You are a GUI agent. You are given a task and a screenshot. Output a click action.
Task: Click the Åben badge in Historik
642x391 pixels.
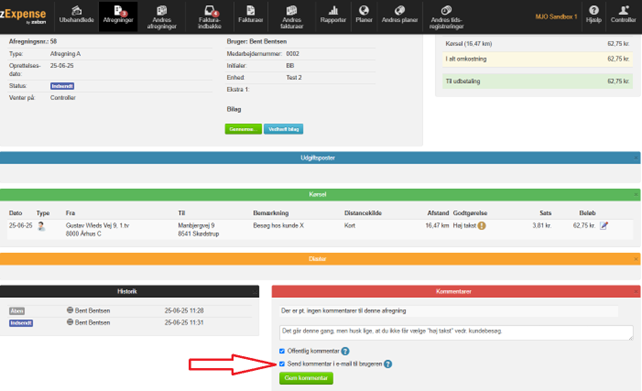coord(17,311)
